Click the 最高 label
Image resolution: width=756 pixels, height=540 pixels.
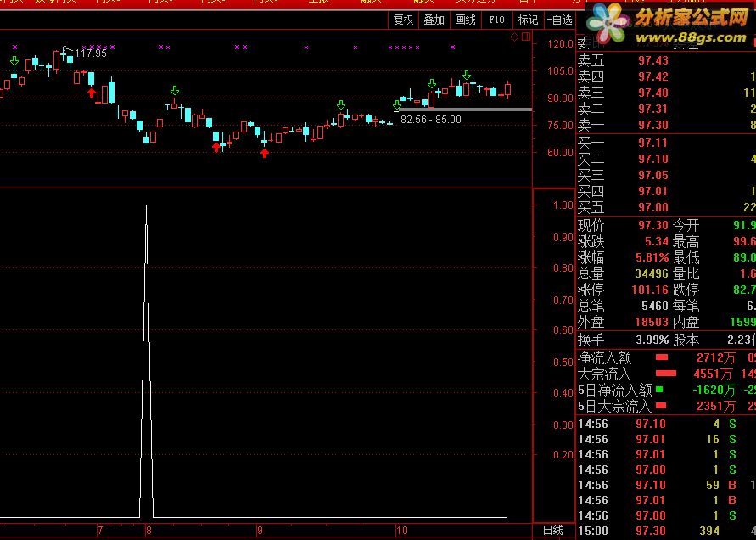tap(686, 241)
